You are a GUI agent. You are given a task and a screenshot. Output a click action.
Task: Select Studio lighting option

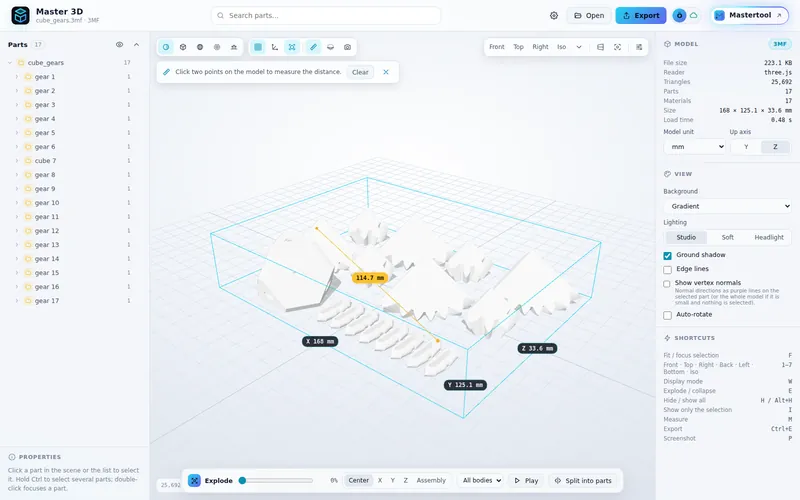686,237
